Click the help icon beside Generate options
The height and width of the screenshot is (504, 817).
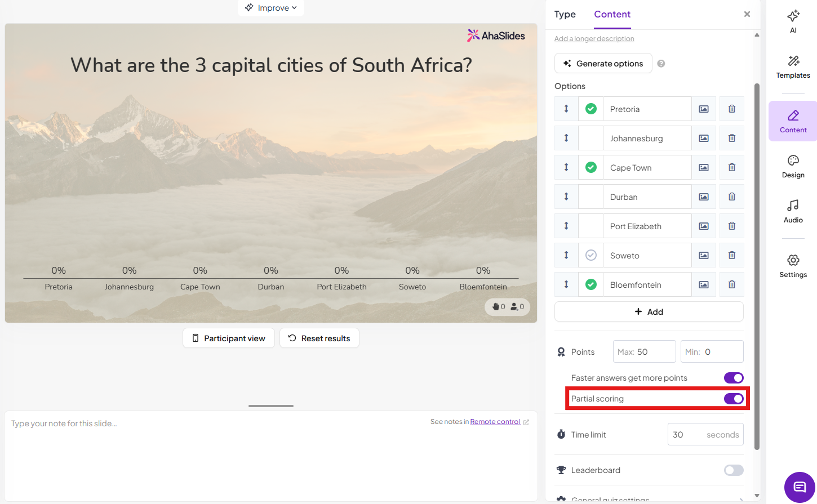[x=661, y=64]
